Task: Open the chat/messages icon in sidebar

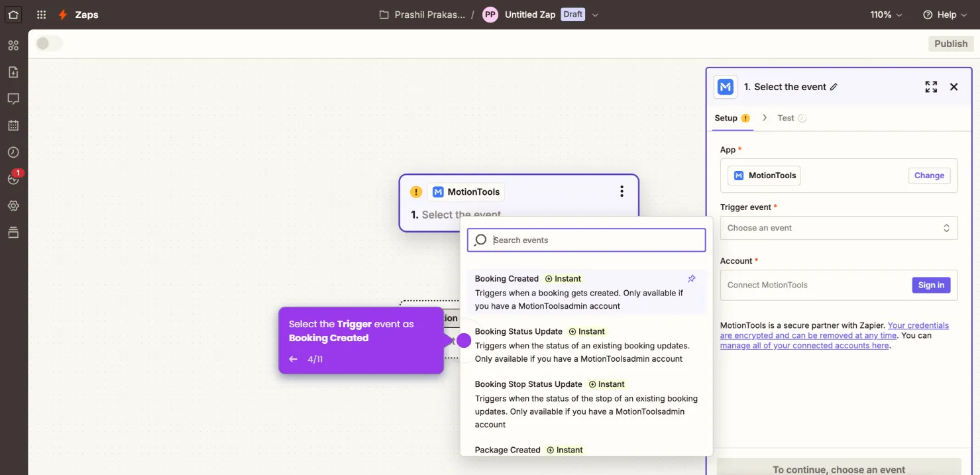Action: (13, 98)
